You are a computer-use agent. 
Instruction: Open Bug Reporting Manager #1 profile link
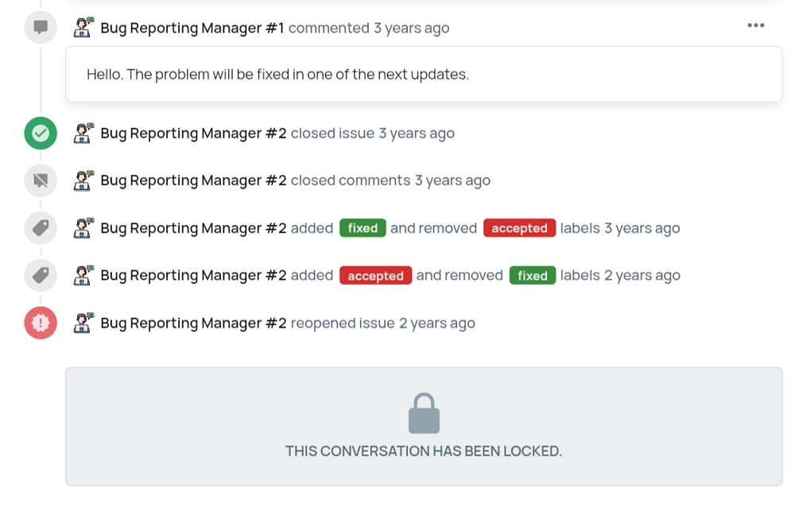pos(192,27)
